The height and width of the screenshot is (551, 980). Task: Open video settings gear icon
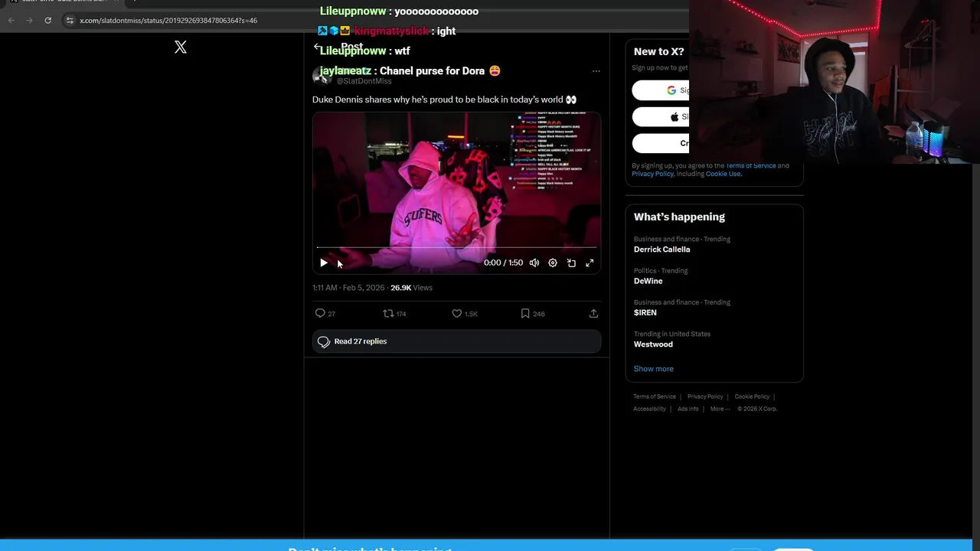[553, 262]
